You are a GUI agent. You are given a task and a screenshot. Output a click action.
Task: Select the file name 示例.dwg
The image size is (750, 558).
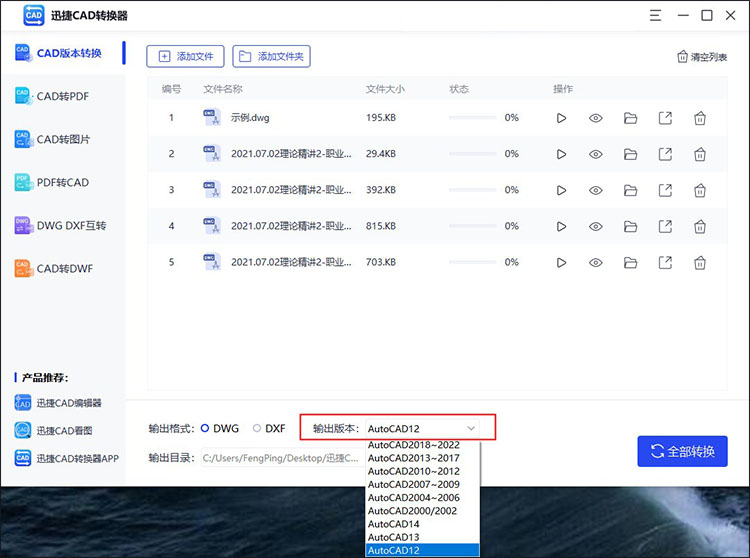tap(250, 118)
